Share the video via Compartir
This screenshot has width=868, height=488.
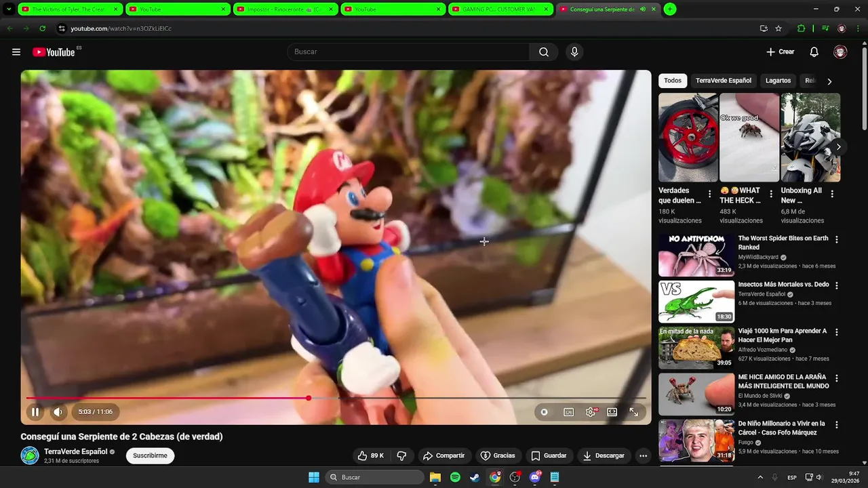(443, 455)
